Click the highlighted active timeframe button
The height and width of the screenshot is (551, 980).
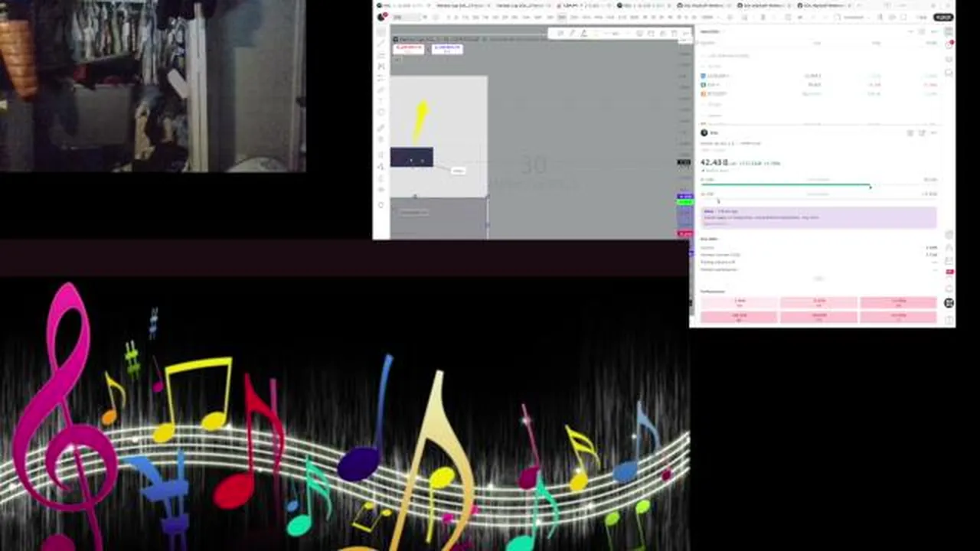pyautogui.click(x=561, y=17)
